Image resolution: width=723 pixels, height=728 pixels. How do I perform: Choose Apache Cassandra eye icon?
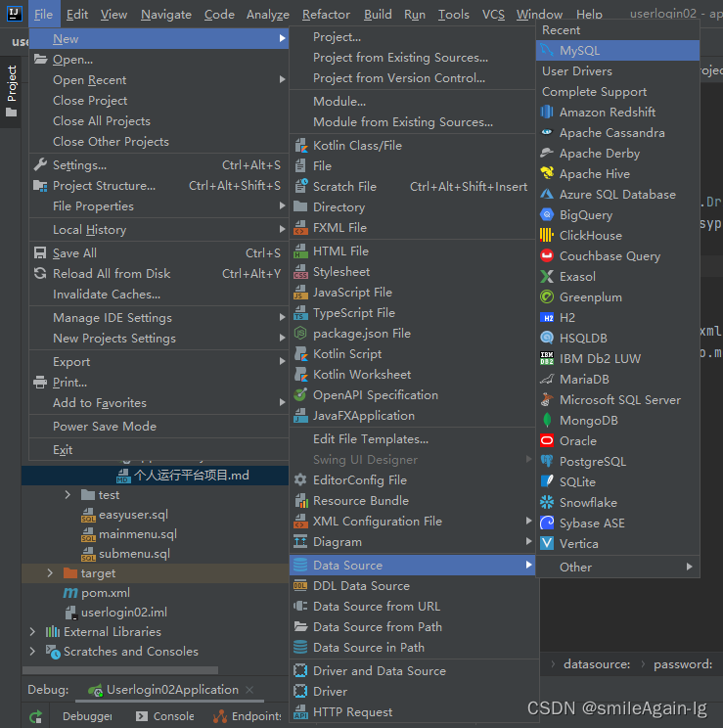pos(547,132)
